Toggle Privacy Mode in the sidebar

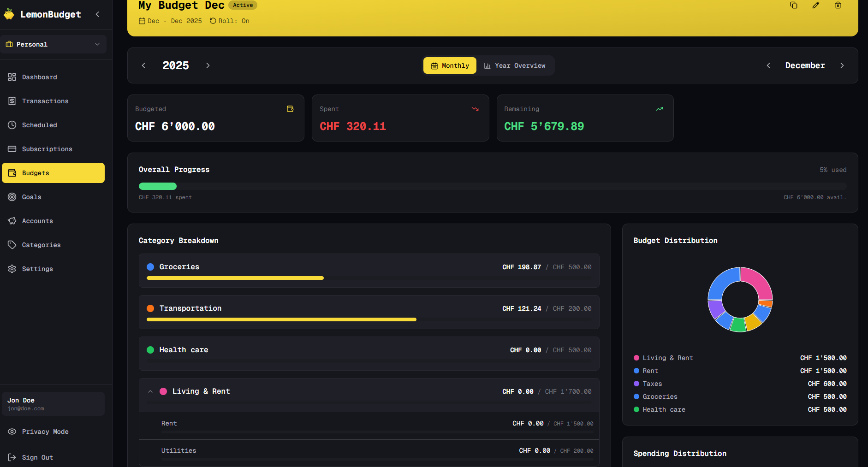[x=45, y=432]
